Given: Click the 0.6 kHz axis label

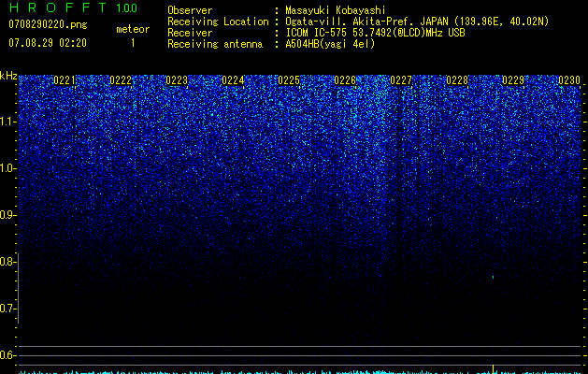Looking at the screenshot, I should [7, 355].
